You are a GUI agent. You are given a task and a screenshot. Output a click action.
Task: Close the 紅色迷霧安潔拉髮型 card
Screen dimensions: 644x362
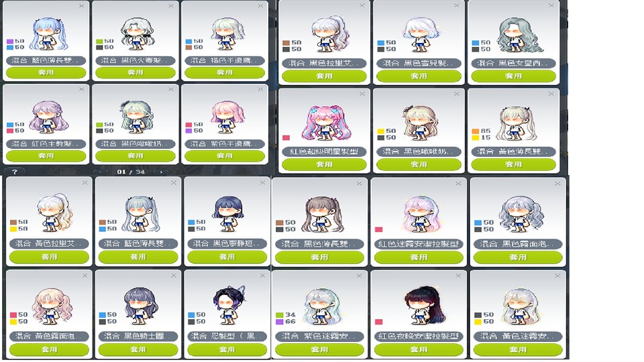click(x=458, y=183)
